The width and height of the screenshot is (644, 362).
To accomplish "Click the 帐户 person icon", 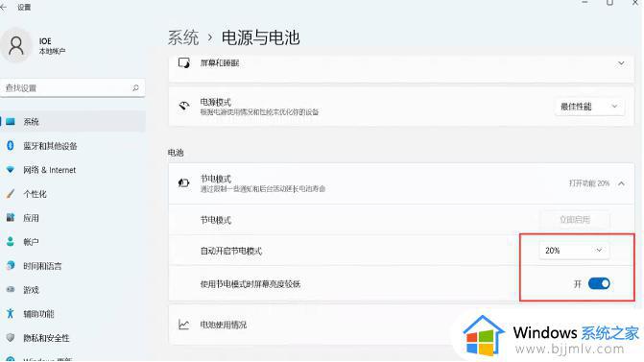I will tap(11, 242).
